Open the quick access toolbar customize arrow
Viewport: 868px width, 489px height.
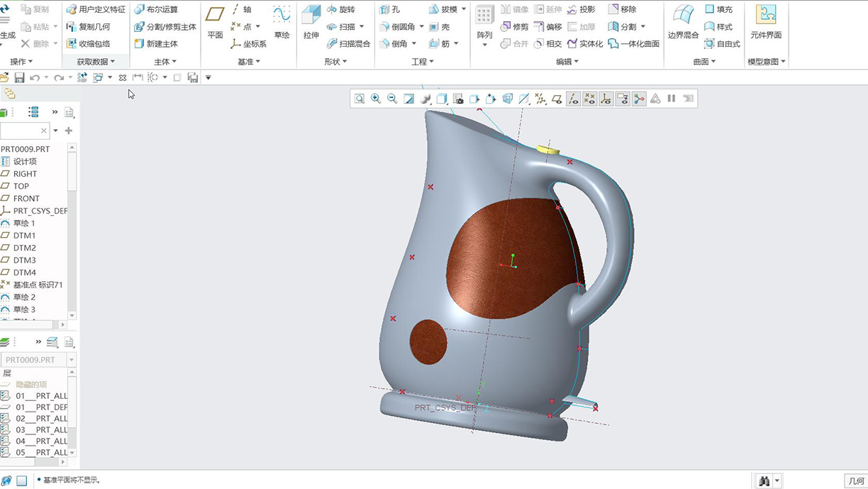point(208,77)
